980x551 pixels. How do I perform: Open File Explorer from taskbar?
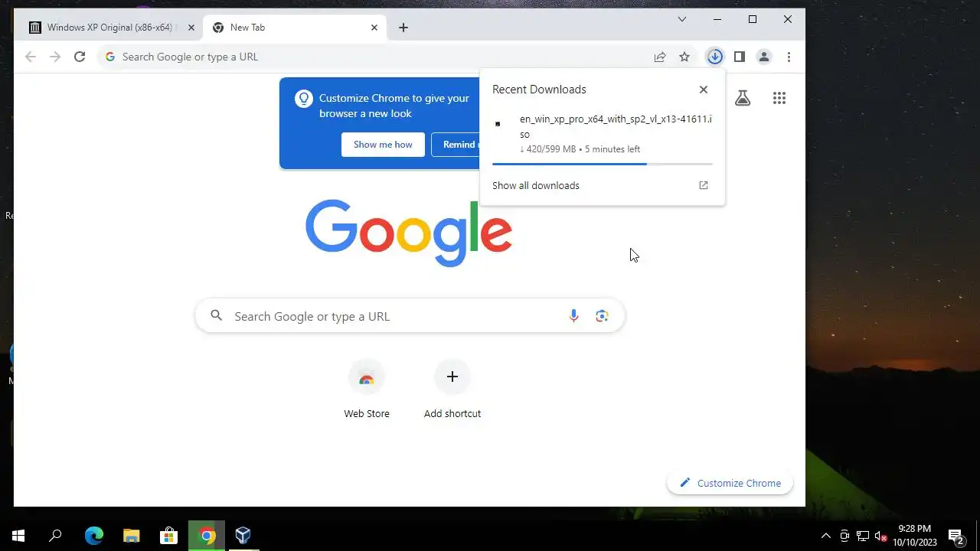pyautogui.click(x=132, y=536)
